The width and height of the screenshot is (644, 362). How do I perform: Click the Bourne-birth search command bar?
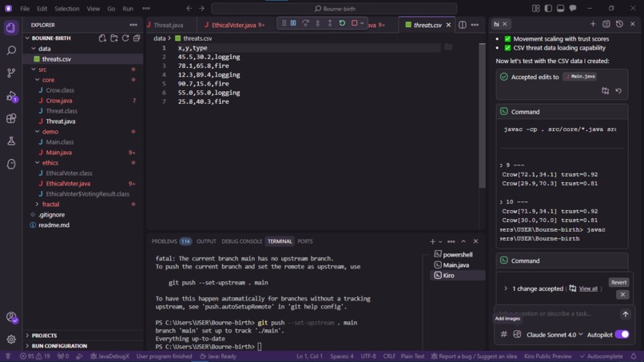[x=334, y=8]
